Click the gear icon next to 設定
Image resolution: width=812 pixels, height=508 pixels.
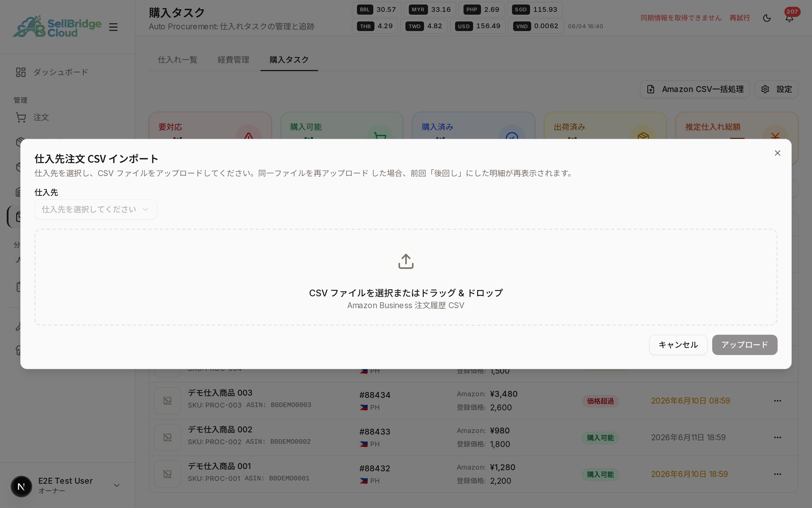point(765,89)
